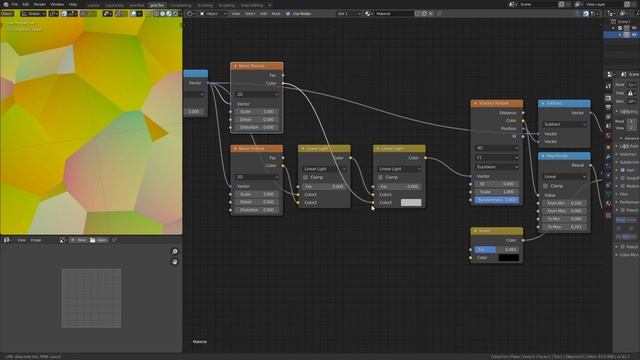
Task: Adjust Fac slider on Invert node
Action: point(497,249)
